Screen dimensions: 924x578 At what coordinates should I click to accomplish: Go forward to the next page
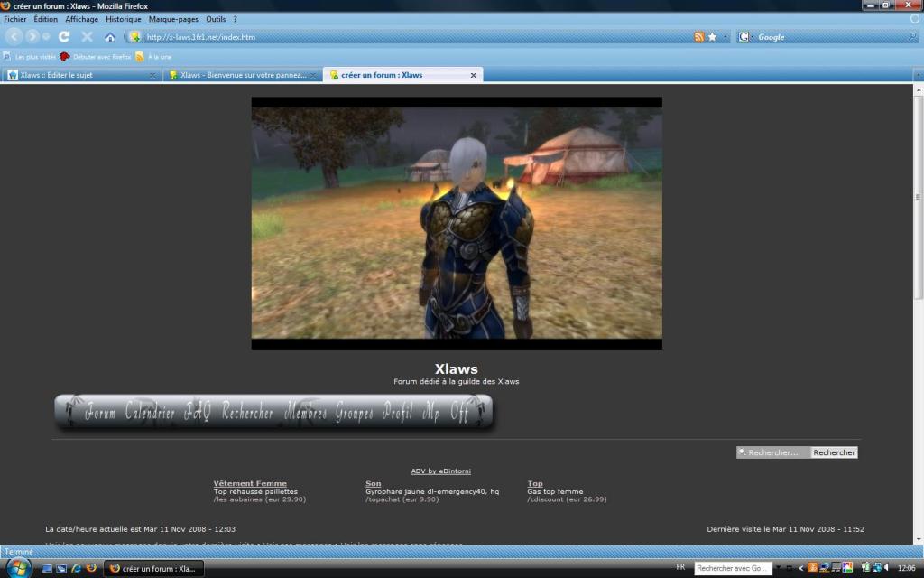[32, 36]
